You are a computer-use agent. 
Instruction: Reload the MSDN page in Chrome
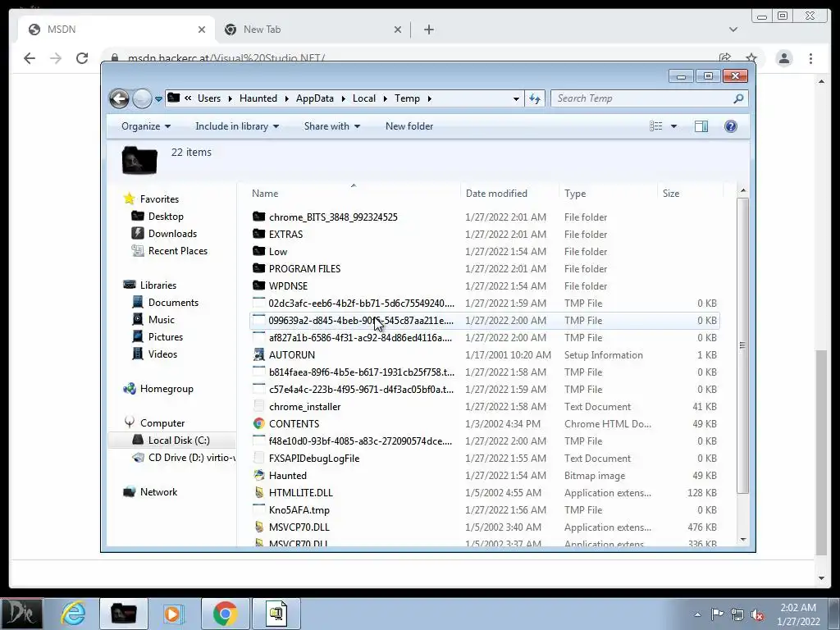[x=82, y=58]
